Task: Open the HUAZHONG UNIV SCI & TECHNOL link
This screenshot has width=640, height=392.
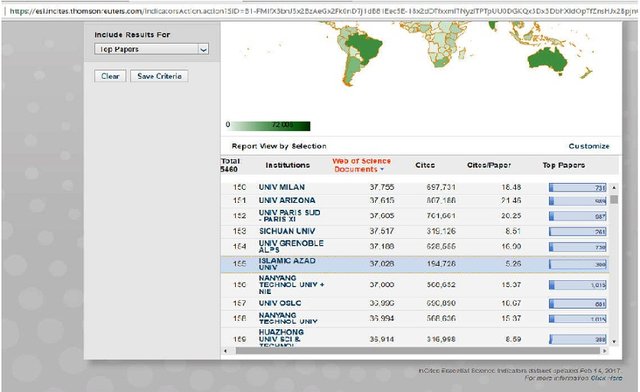Action: [281, 339]
